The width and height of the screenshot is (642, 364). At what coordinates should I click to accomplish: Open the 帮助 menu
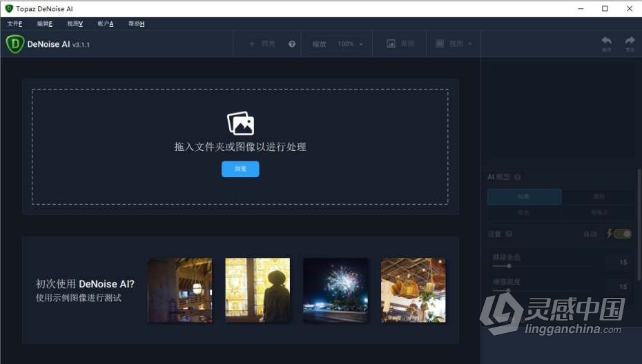pyautogui.click(x=136, y=23)
